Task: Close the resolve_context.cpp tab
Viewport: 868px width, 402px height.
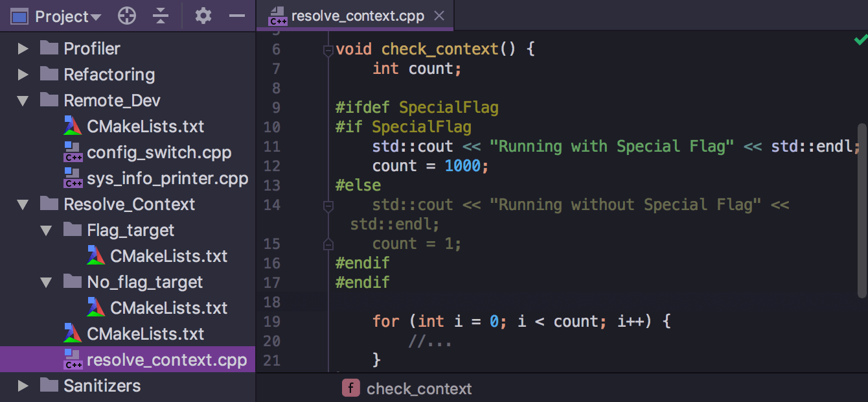Action: (x=439, y=16)
